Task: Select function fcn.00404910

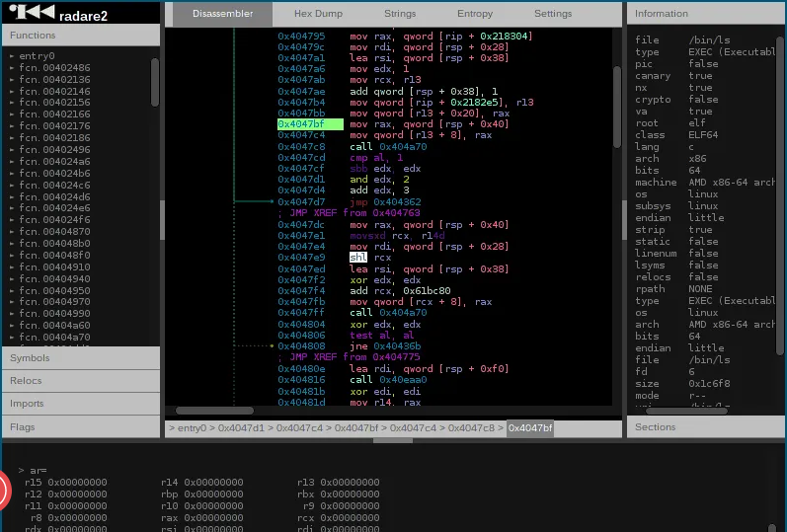Action: coord(54,267)
